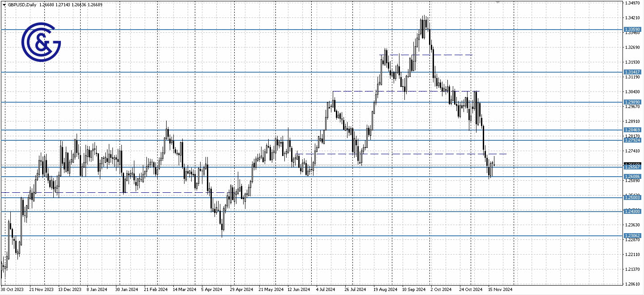Select the 1.31417 price level tag

coord(633,72)
